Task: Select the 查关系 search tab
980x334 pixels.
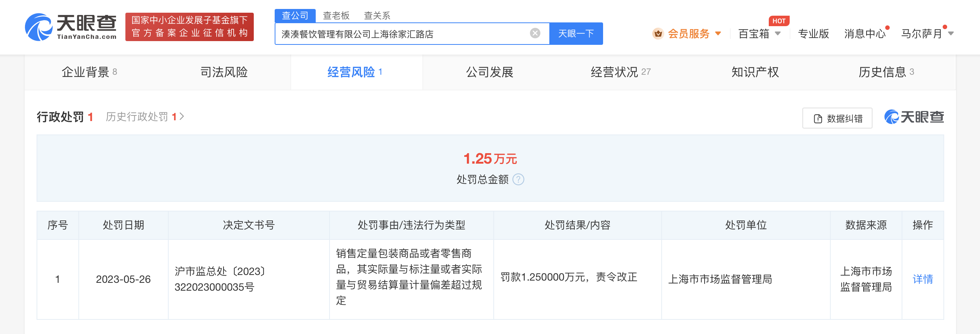Action: coord(377,16)
